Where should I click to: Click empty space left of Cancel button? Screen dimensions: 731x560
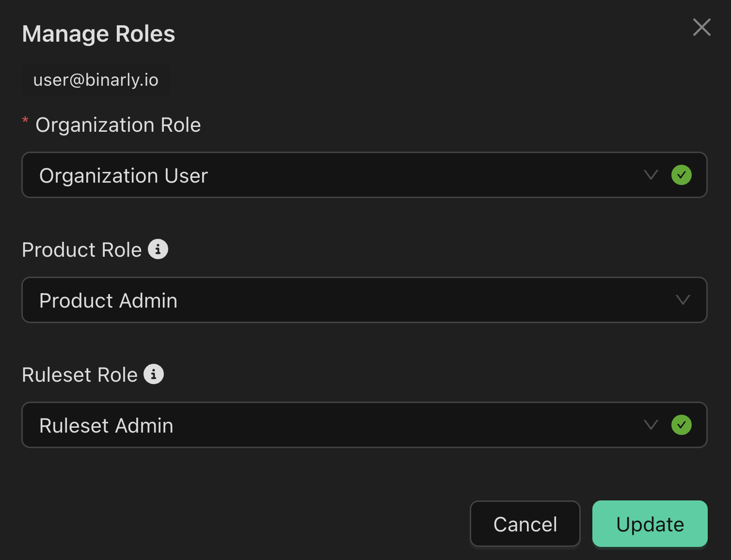click(242, 524)
